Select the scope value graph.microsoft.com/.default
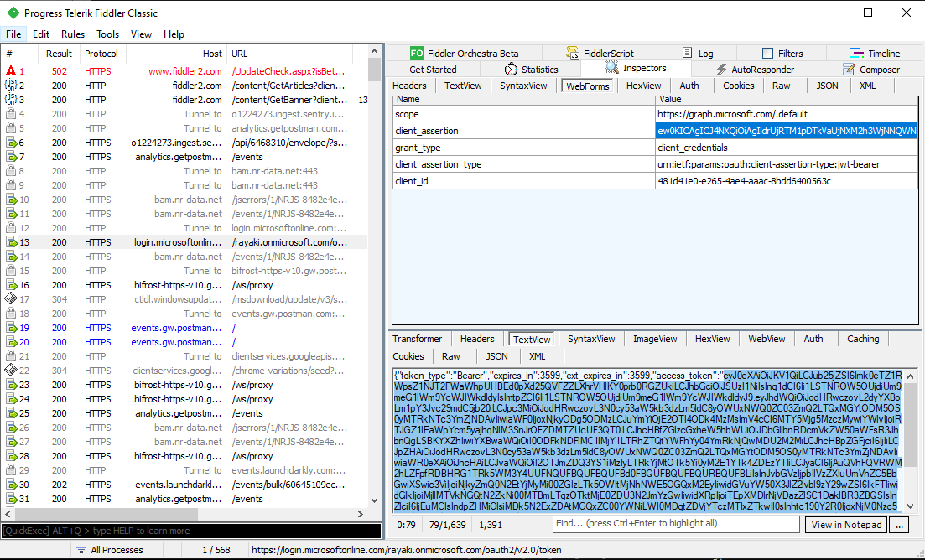Image resolution: width=925 pixels, height=560 pixels. pyautogui.click(x=787, y=114)
